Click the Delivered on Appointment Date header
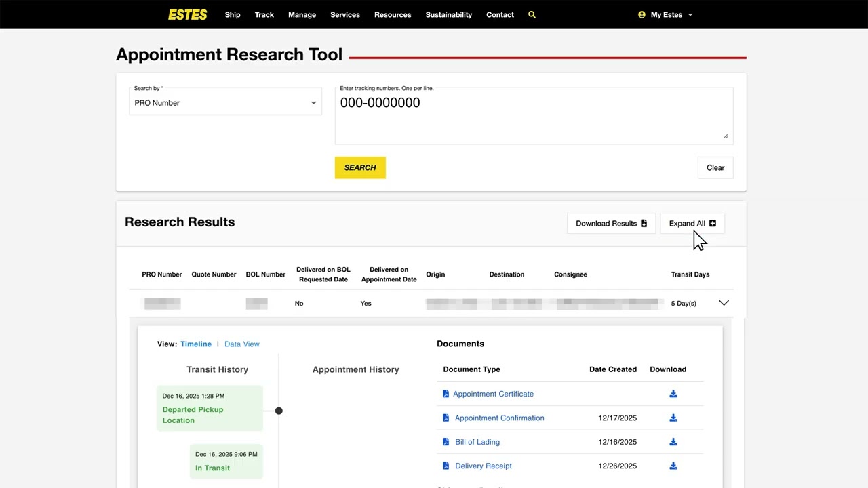 tap(389, 274)
